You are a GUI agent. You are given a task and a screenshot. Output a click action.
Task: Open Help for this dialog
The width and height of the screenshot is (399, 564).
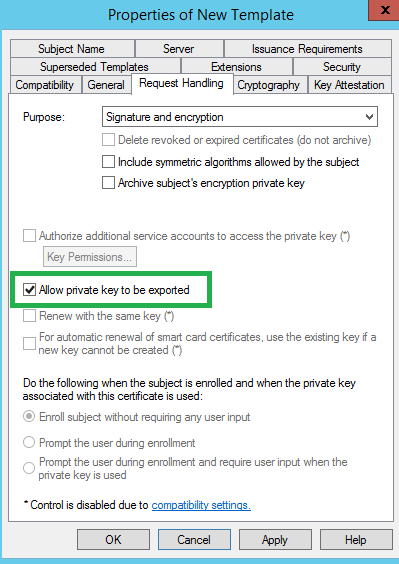click(x=356, y=540)
